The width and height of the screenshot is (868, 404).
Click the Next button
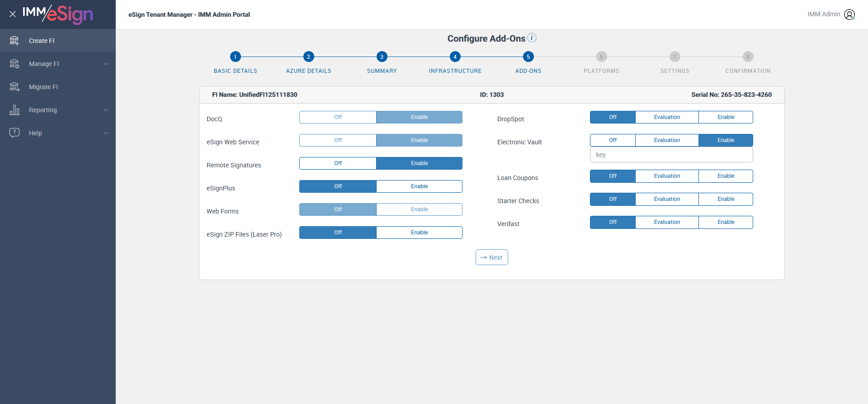(491, 257)
